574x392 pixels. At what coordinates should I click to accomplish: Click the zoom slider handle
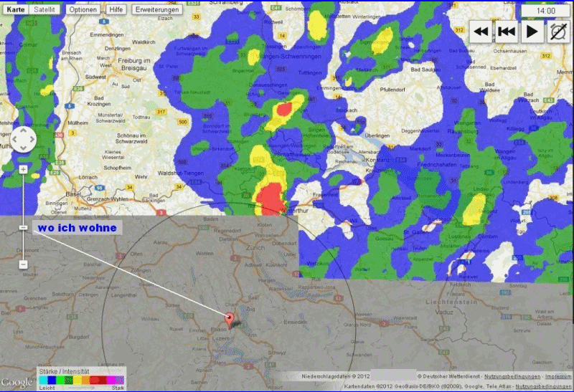(23, 227)
